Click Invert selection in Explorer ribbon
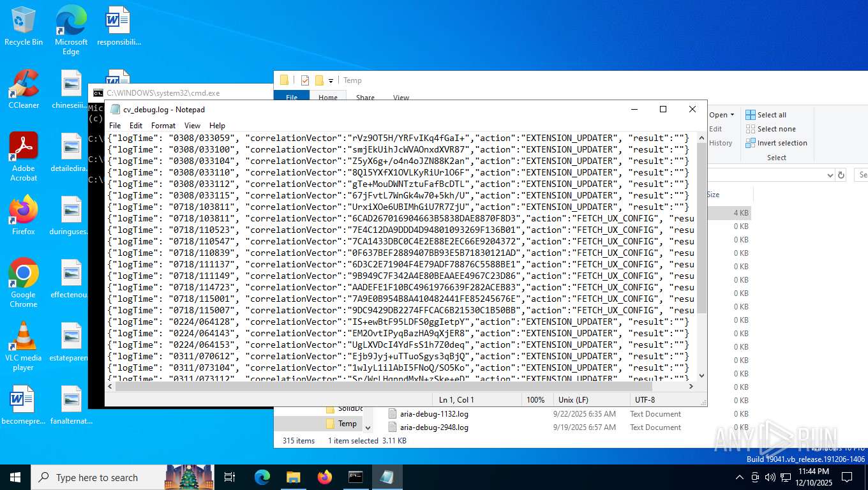 click(x=776, y=143)
